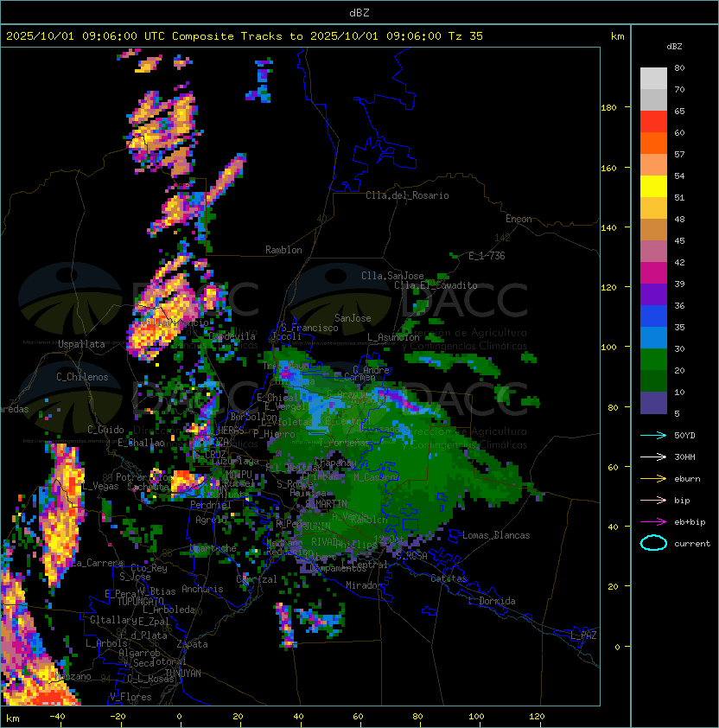The height and width of the screenshot is (728, 719).
Task: Click the 'Uspallata' place label
Action: [82, 344]
